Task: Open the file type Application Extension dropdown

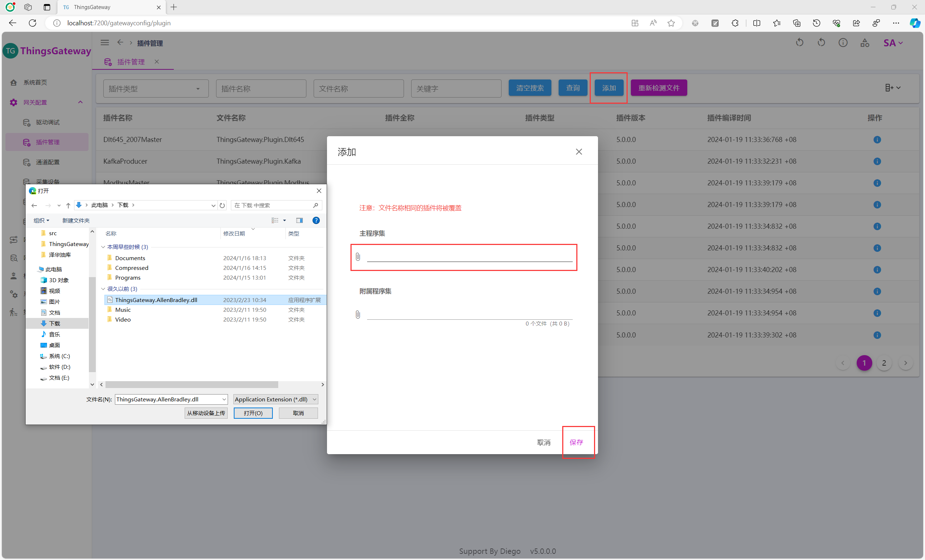Action: (276, 399)
